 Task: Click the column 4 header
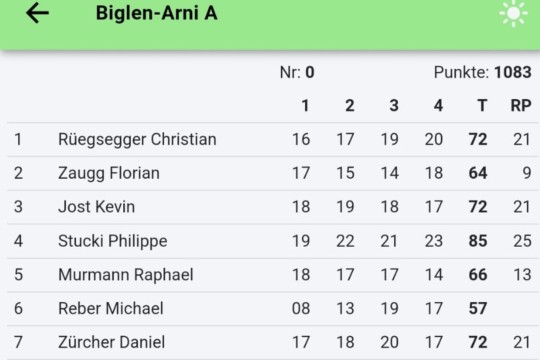(438, 105)
